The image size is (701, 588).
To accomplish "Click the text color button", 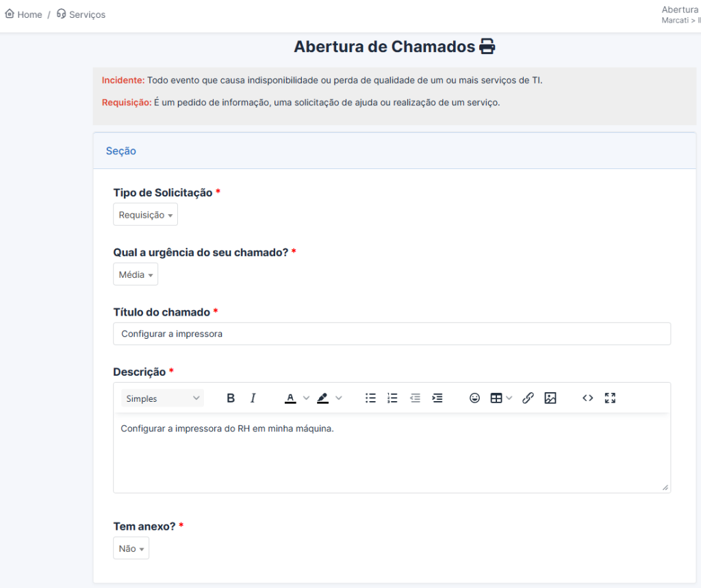I will tap(290, 398).
